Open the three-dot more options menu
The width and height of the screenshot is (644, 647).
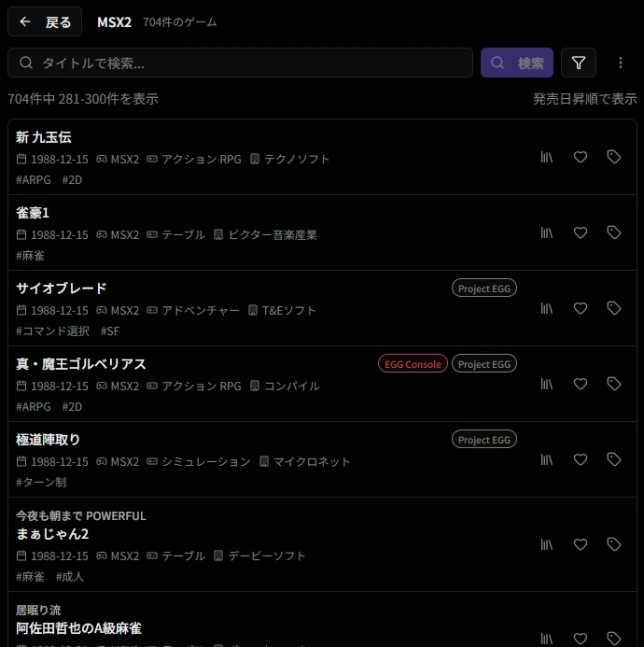(x=621, y=63)
